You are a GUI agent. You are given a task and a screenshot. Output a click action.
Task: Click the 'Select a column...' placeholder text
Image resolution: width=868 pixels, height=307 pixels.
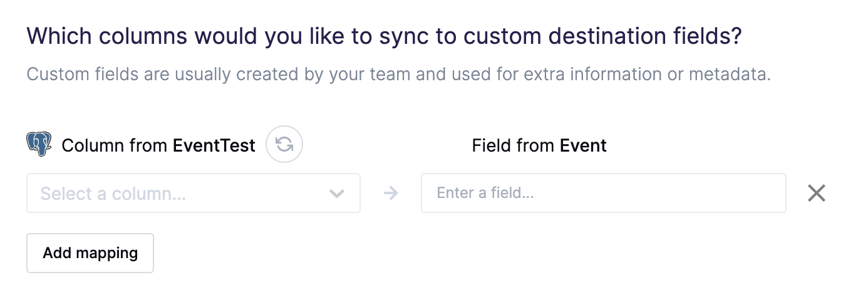(x=113, y=194)
